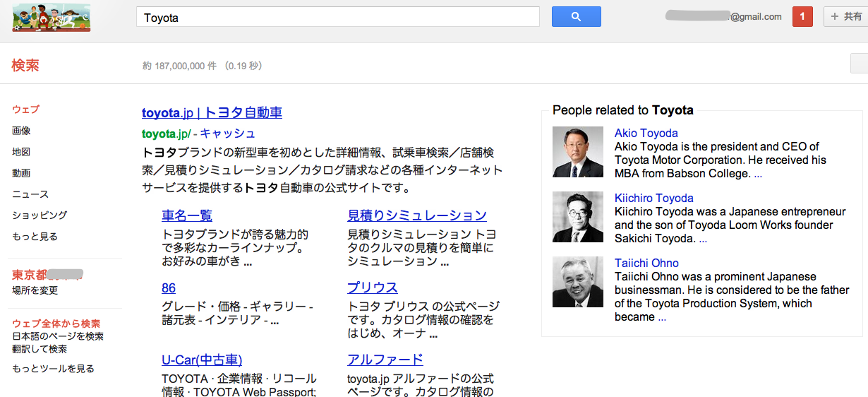The width and height of the screenshot is (868, 397).
Task: Click Taiichi Ohno's portrait photo
Action: 578,282
